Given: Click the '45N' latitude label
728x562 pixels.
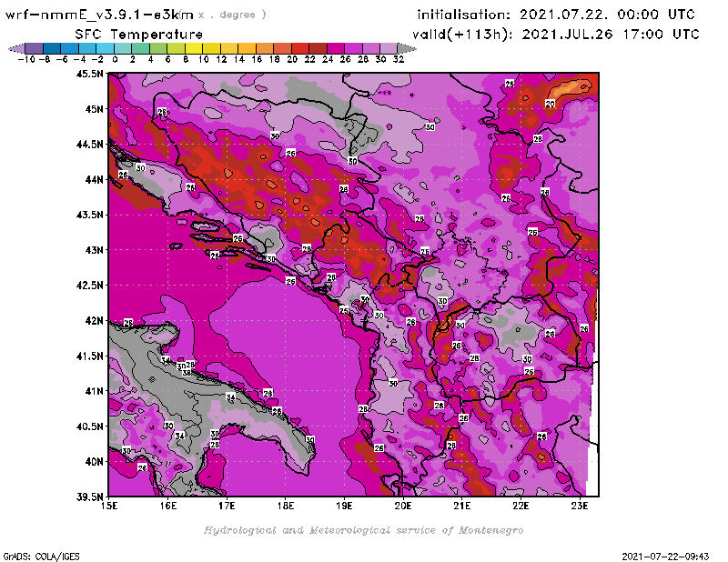Looking at the screenshot, I should tap(94, 109).
